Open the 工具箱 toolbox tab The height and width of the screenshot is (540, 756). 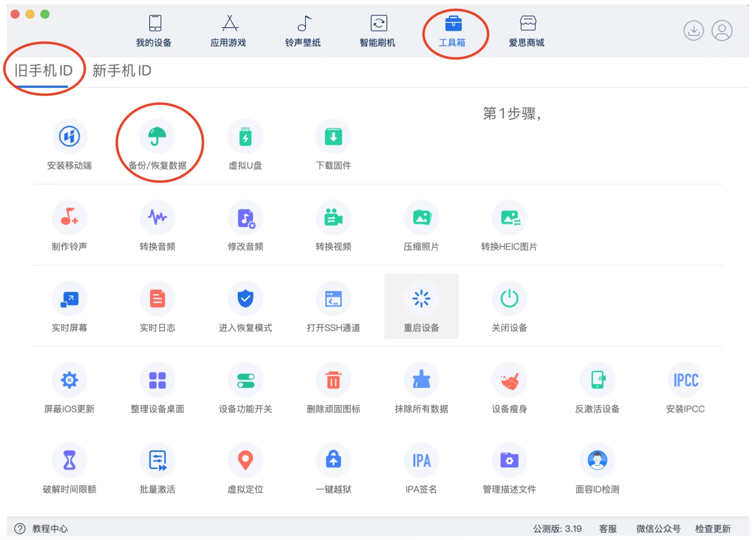click(x=453, y=31)
